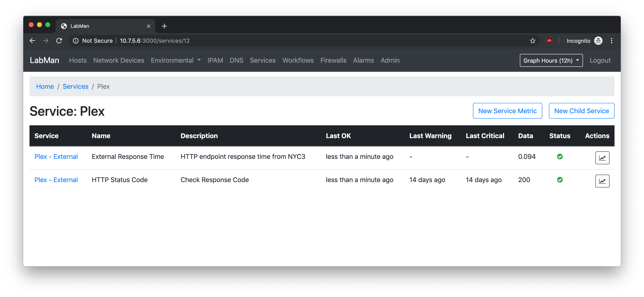This screenshot has height=297, width=644.
Task: Go back with the browser arrow
Action: point(33,41)
